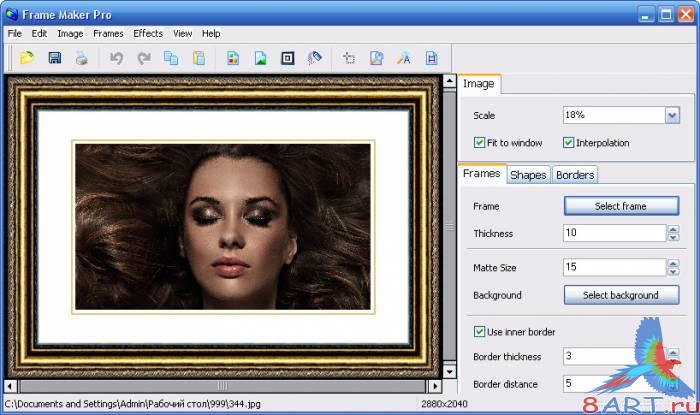Click the redo arrow icon

[144, 58]
